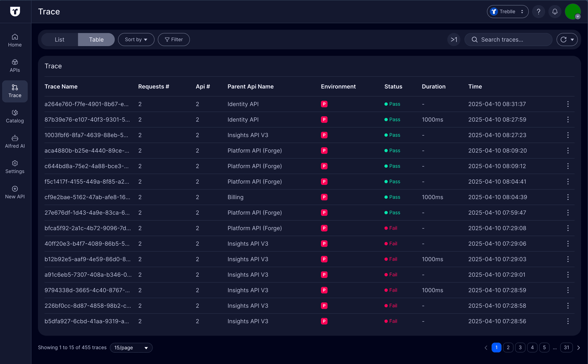This screenshot has width=588, height=364.
Task: Open the help question mark icon
Action: [x=538, y=12]
